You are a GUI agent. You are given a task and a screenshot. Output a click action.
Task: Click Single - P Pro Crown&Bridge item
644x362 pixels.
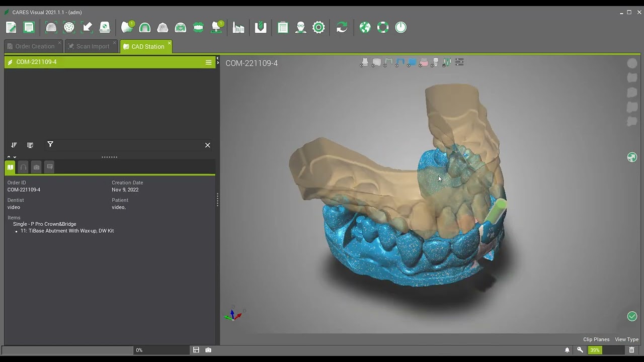[44, 224]
